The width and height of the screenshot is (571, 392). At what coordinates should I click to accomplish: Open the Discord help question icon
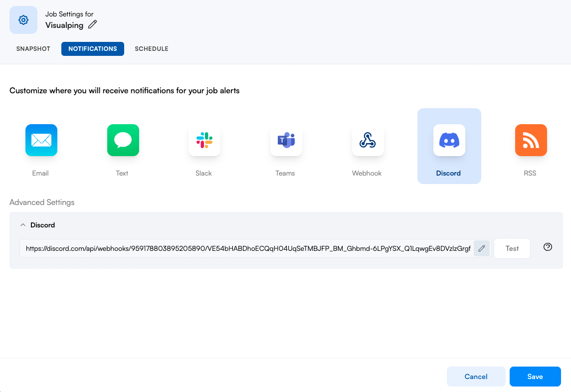tap(548, 247)
